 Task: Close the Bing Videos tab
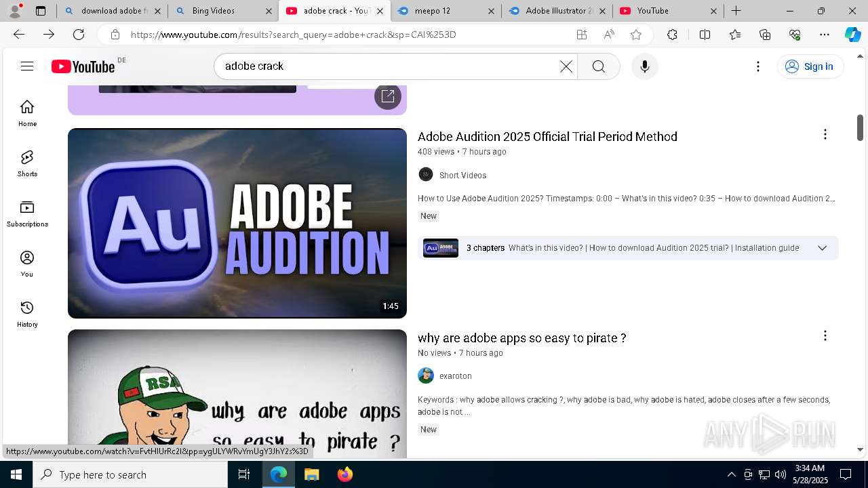coord(269,11)
